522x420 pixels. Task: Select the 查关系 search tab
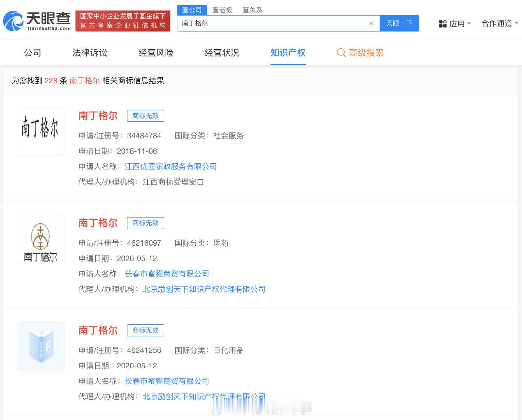252,10
